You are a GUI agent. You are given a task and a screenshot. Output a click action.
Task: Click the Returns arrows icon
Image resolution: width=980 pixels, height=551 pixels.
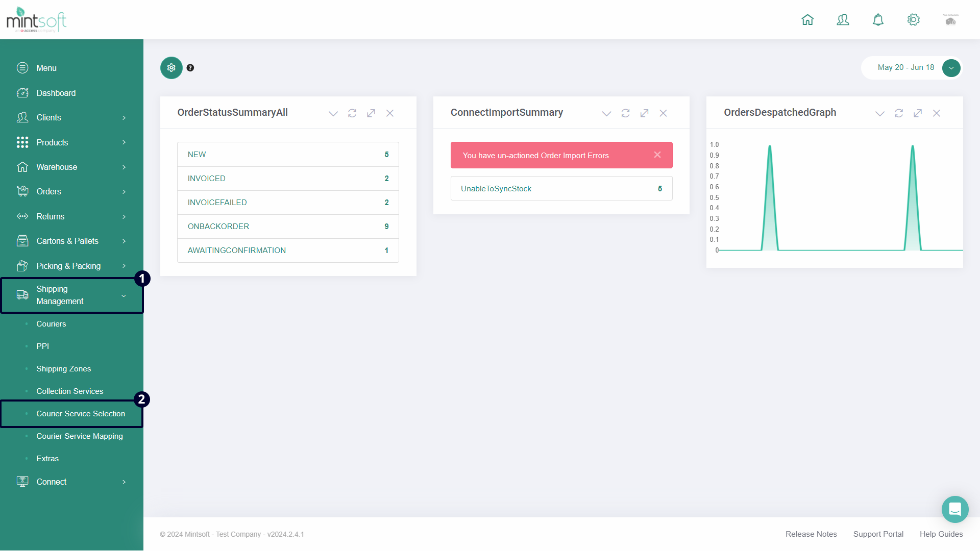tap(22, 216)
